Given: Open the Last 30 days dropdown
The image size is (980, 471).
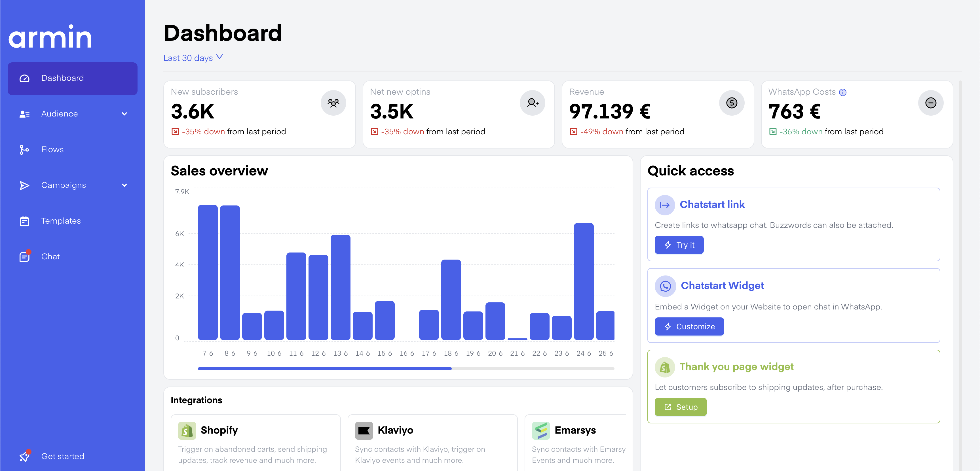Looking at the screenshot, I should point(193,58).
